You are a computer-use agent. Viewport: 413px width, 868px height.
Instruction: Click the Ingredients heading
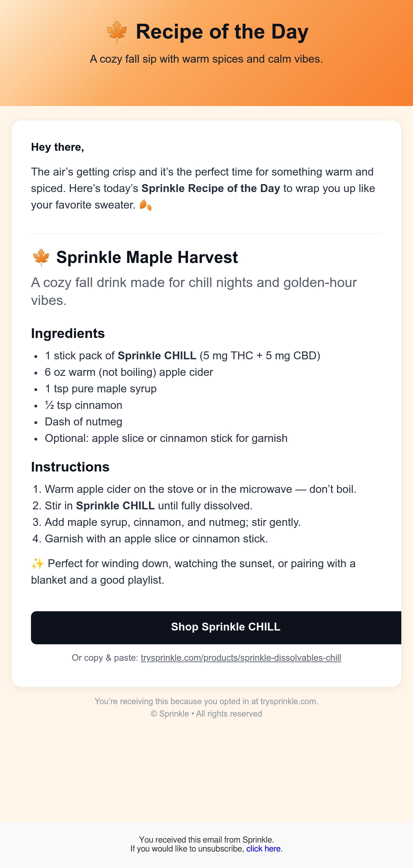pos(68,334)
